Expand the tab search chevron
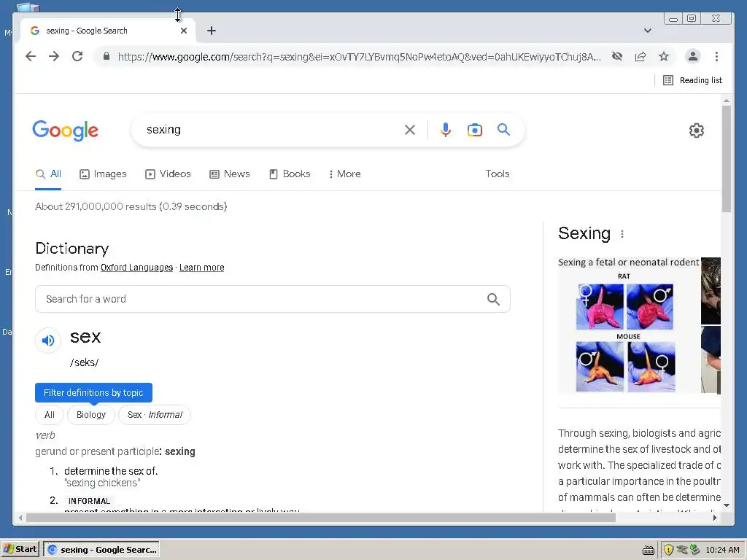747x560 pixels. (x=648, y=31)
